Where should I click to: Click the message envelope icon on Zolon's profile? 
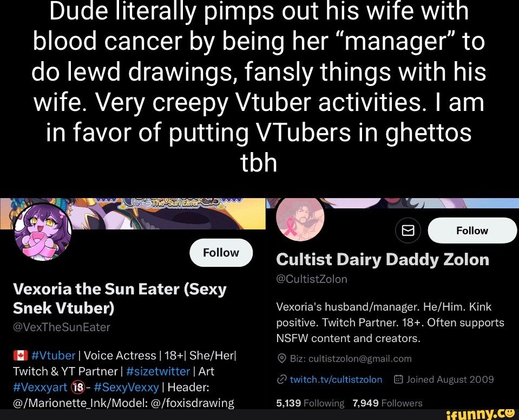click(408, 230)
